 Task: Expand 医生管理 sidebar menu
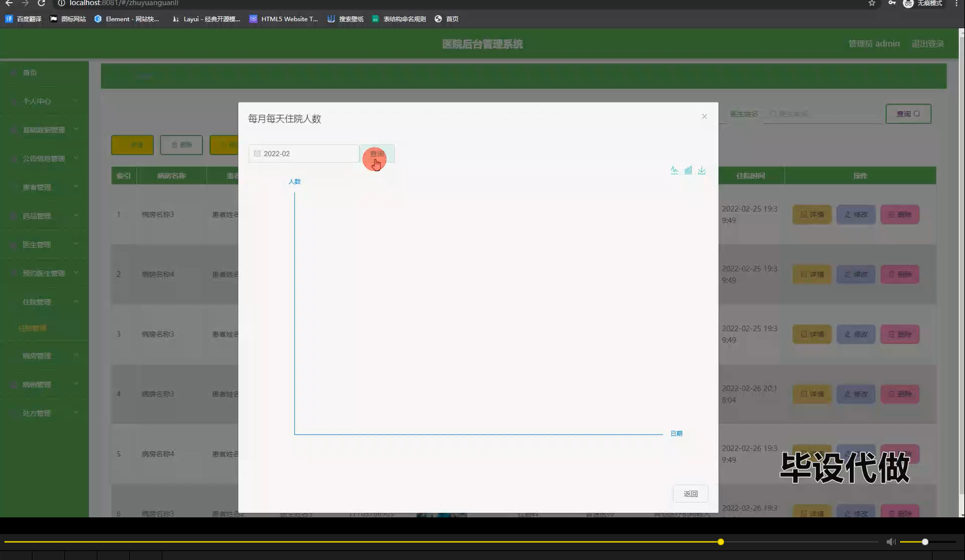coord(45,244)
